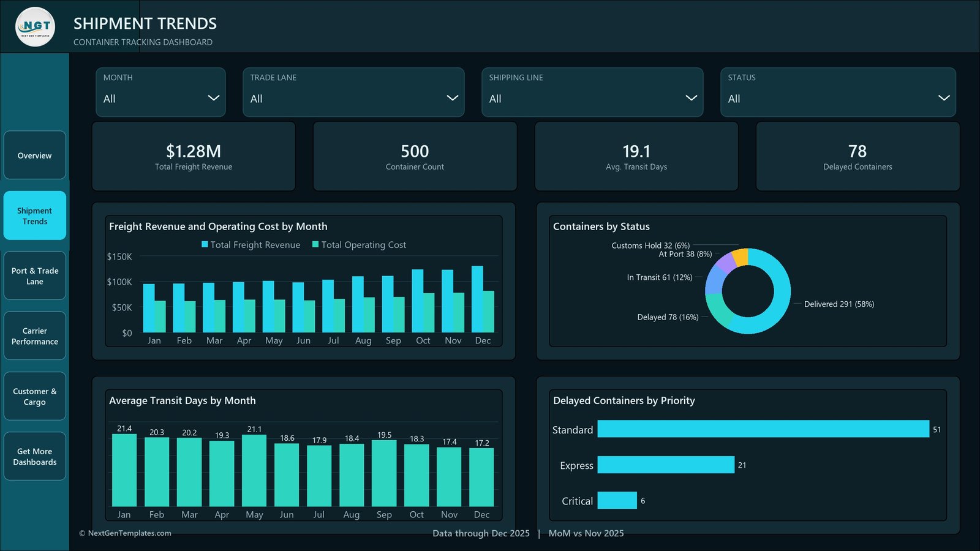The height and width of the screenshot is (551, 980).
Task: Click the 'SHIPMENT TRENDS' header title
Action: [145, 23]
